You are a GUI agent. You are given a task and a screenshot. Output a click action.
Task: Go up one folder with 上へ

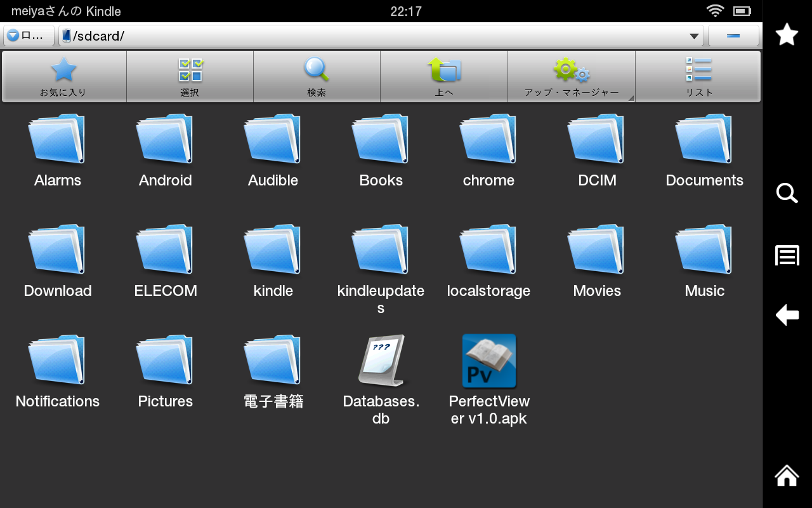tap(444, 76)
